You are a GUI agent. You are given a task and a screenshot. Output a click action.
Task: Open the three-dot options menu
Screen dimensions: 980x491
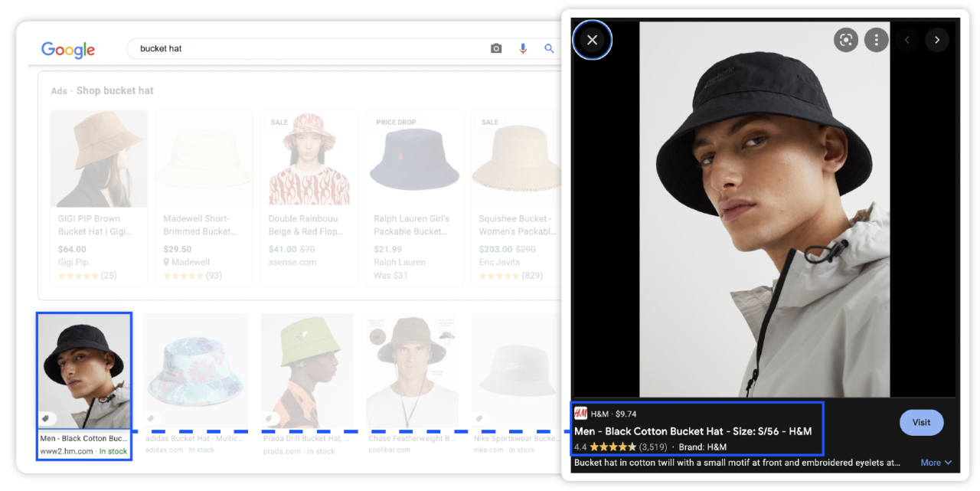coord(876,40)
